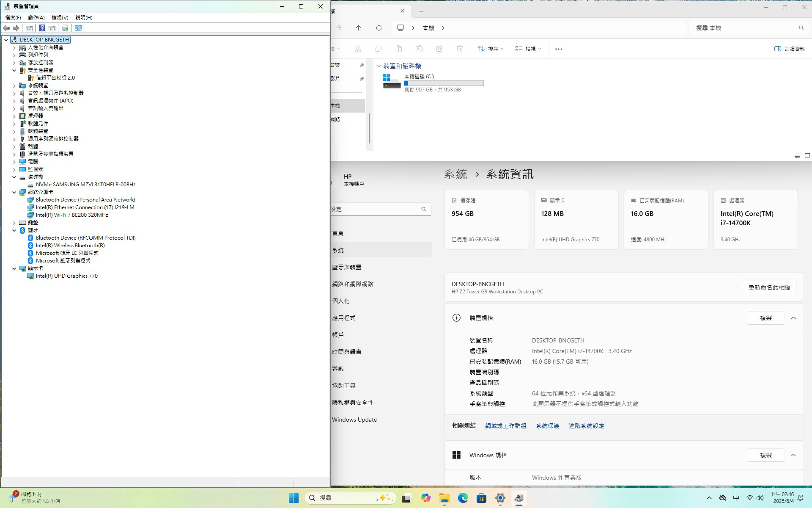Click the Refresh icon in File Explorer
The height and width of the screenshot is (508, 812).
(379, 28)
